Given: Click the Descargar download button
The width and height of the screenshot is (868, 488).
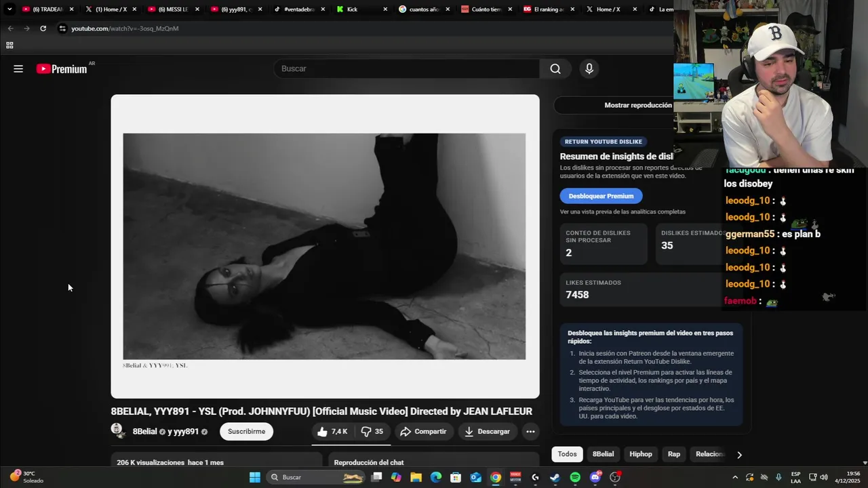Looking at the screenshot, I should coord(487,432).
